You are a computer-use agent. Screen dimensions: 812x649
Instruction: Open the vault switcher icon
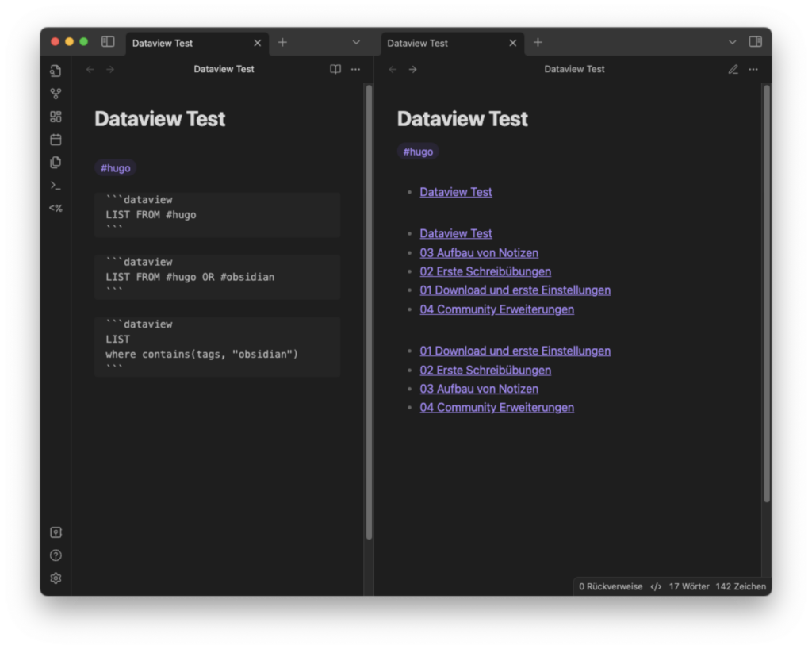point(56,532)
